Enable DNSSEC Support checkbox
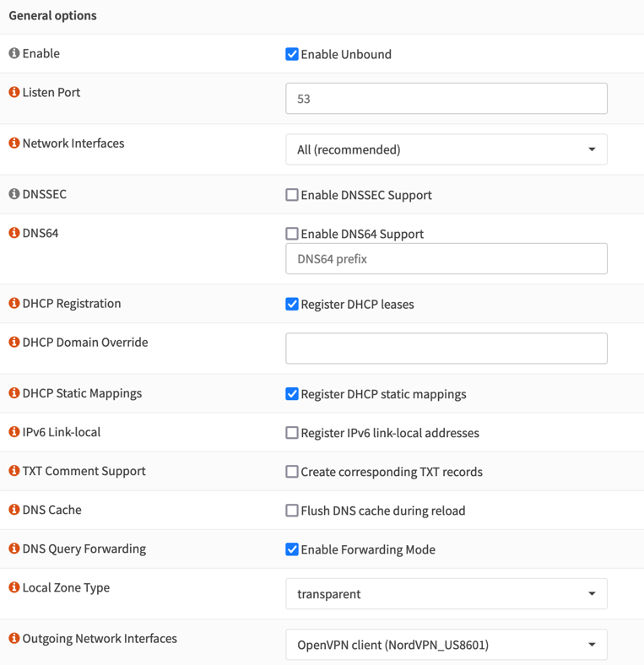 click(x=292, y=195)
